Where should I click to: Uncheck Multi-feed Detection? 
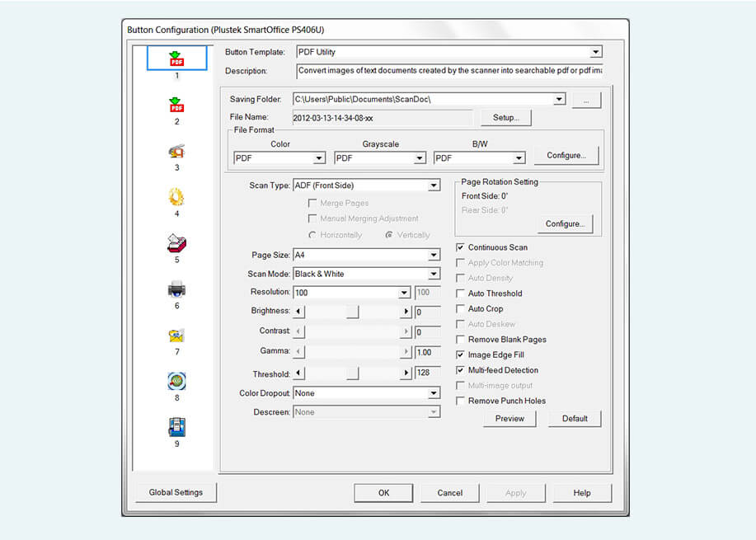click(460, 369)
